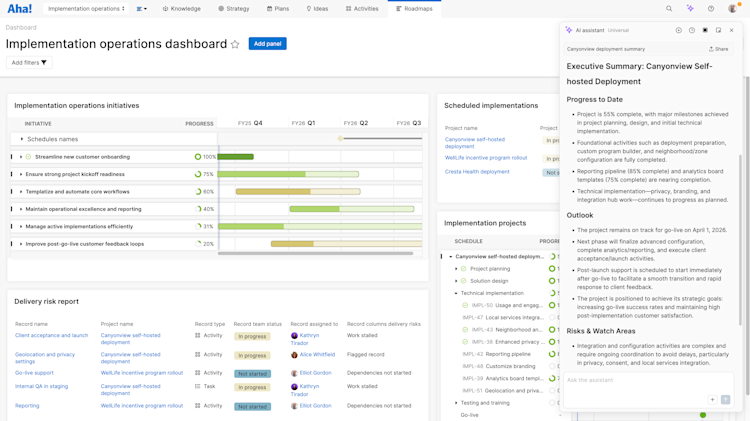This screenshot has width=750, height=421.
Task: Open the Knowledge menu
Action: click(x=181, y=9)
